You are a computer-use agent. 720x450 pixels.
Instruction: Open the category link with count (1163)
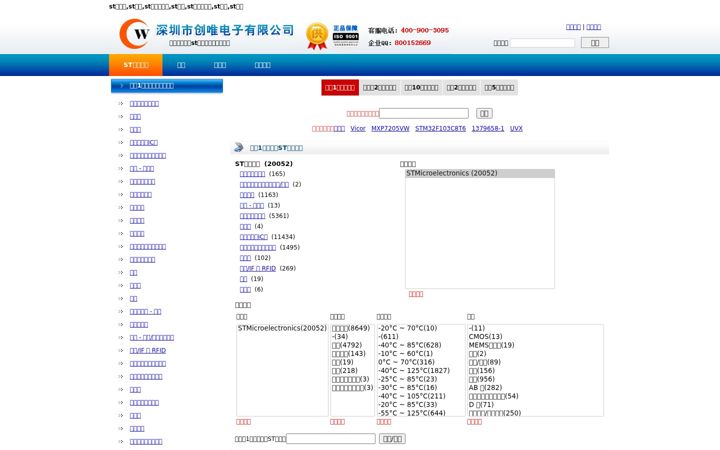[x=247, y=195]
